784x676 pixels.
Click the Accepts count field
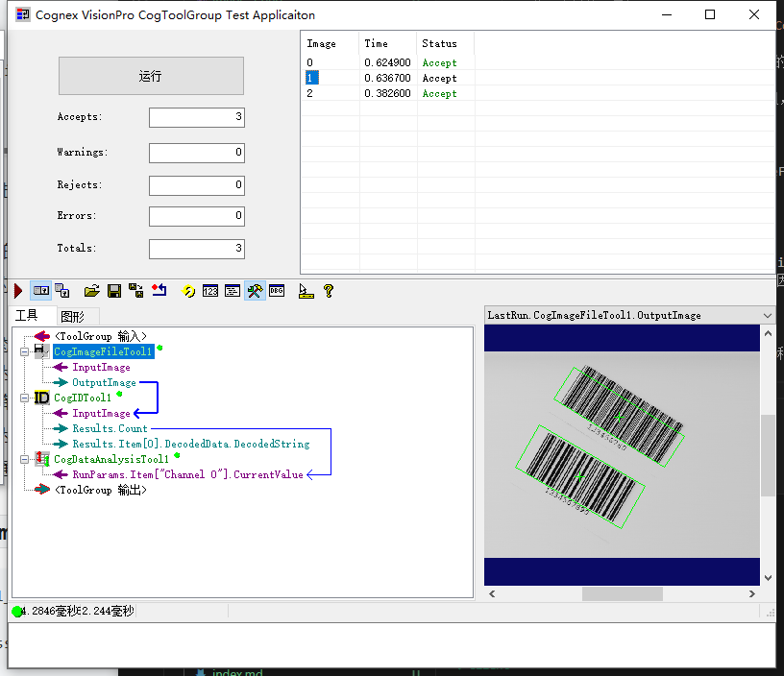click(x=197, y=117)
